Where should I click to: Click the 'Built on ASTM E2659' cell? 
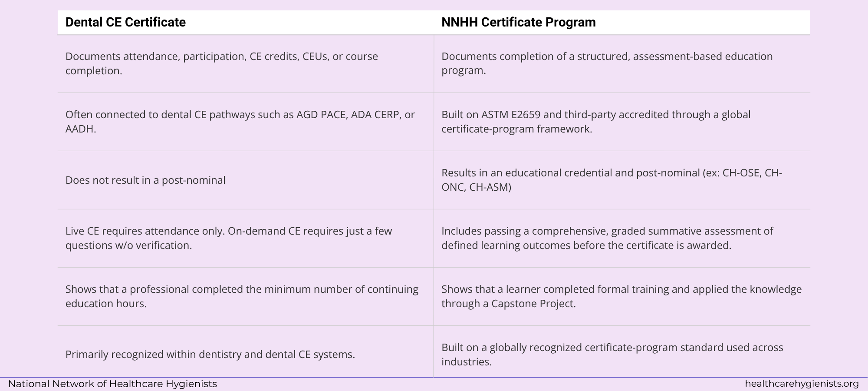coord(622,122)
